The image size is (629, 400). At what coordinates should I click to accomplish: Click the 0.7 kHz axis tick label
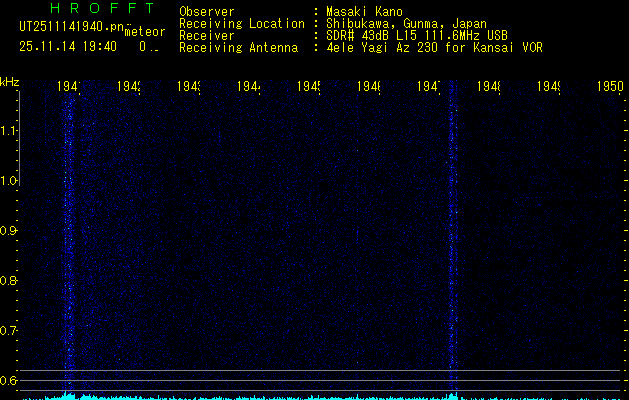click(8, 331)
